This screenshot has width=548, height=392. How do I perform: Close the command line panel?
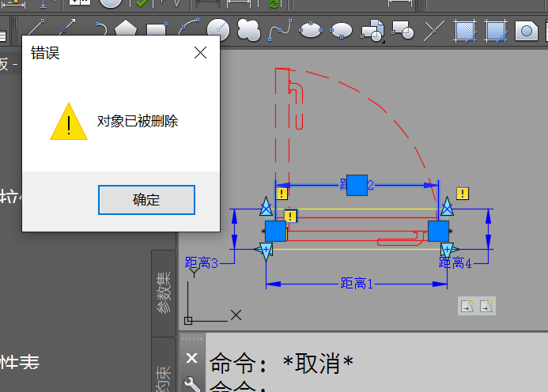[x=191, y=358]
